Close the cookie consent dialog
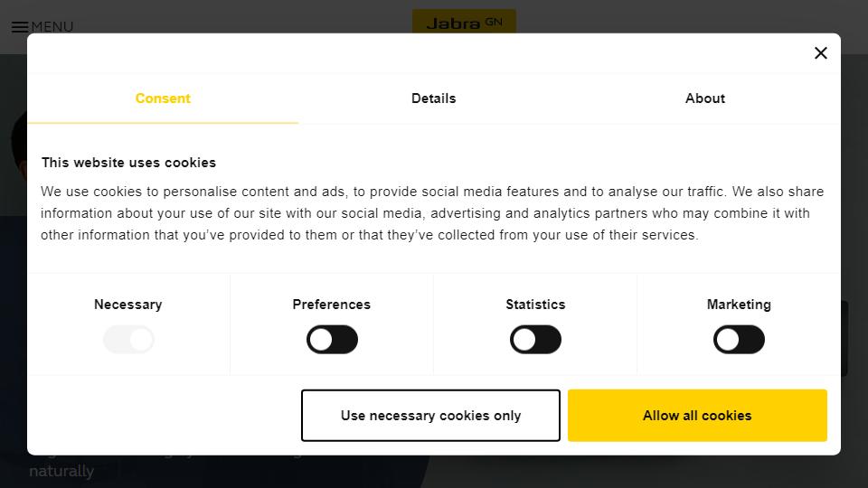The height and width of the screenshot is (488, 868). (x=820, y=53)
